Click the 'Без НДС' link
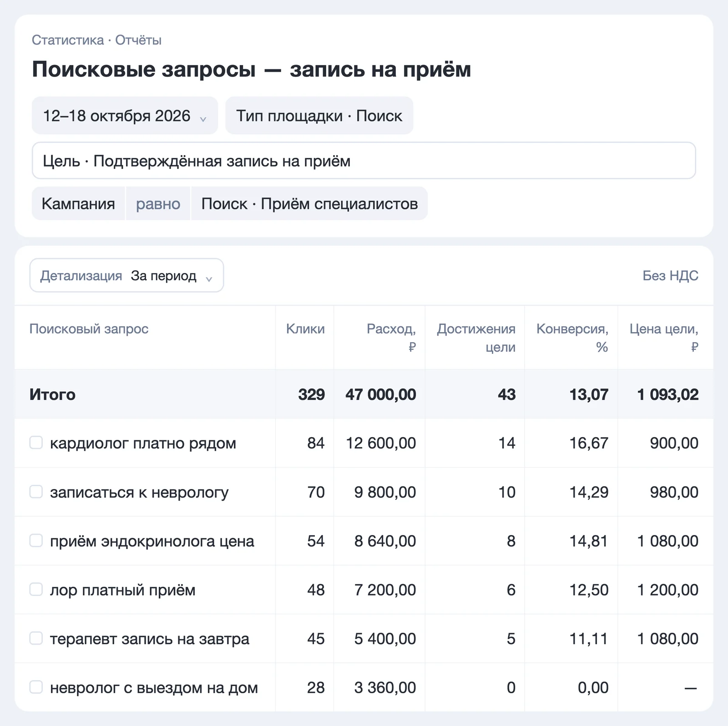 pos(670,276)
